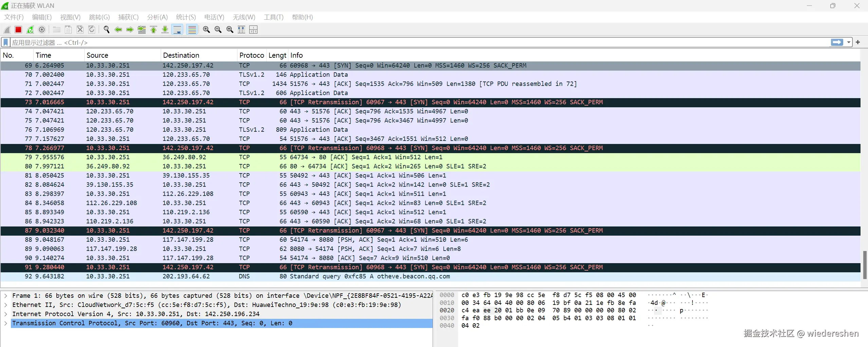
Task: Apply the display filter with the arrow button
Action: 837,42
